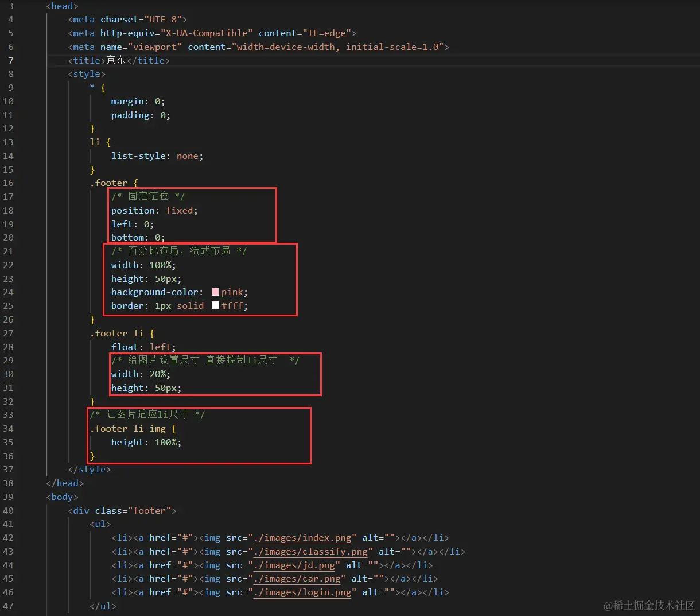
Task: Click the 给图片设置尺寸 comment
Action: [205, 360]
